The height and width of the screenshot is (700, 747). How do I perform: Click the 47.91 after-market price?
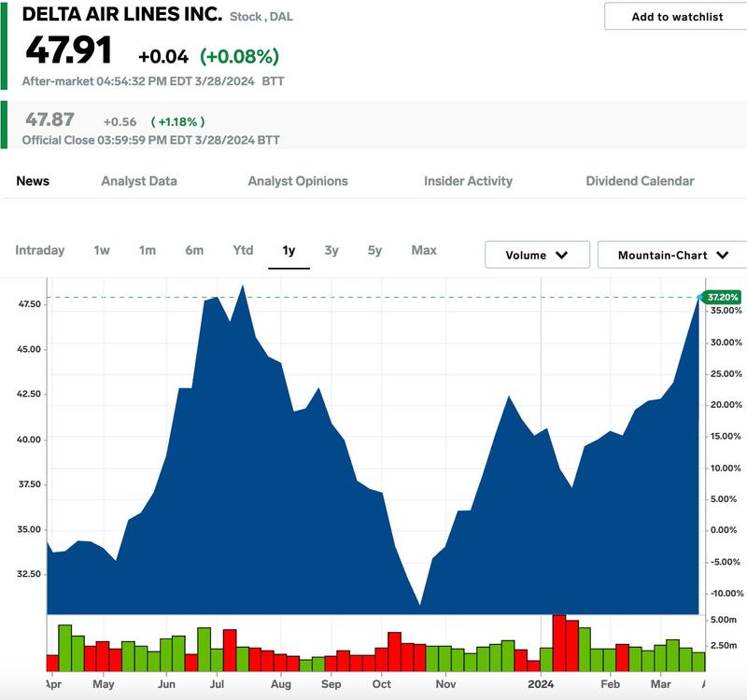[x=68, y=50]
